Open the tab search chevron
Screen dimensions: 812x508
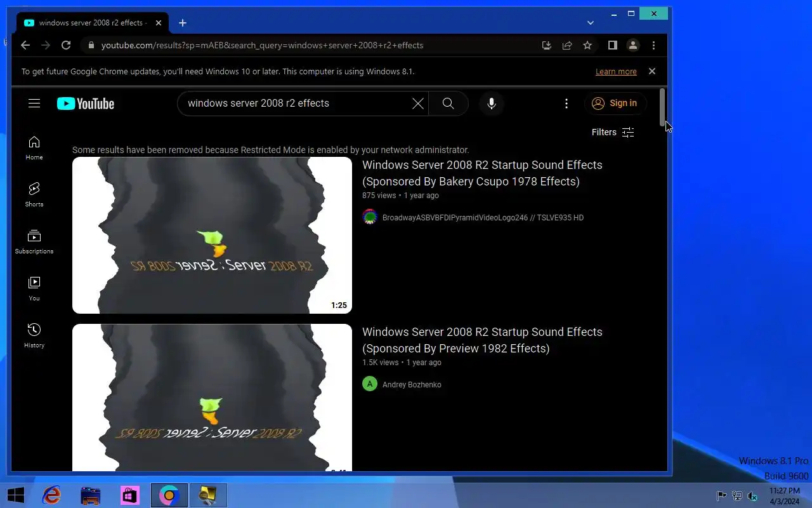point(591,23)
